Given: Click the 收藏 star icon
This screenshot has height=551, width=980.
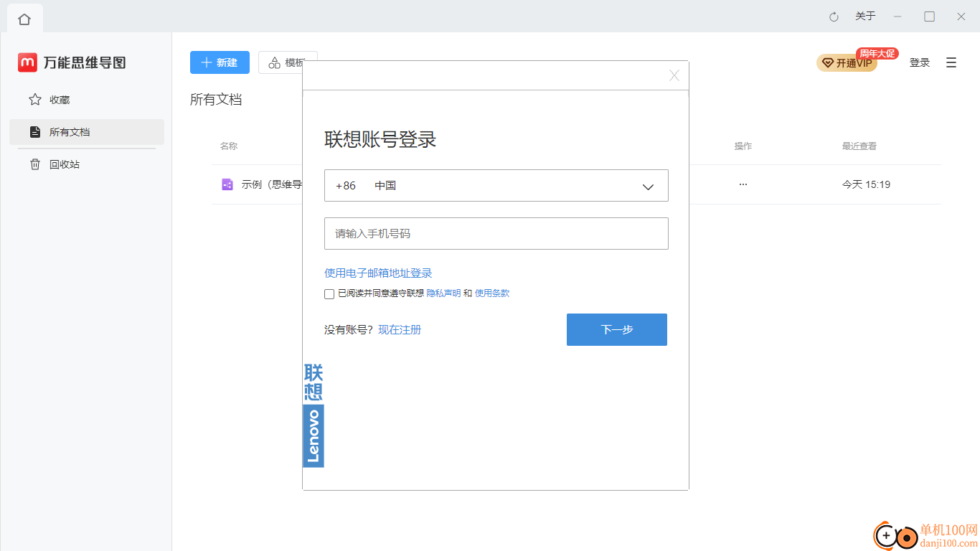Looking at the screenshot, I should point(34,100).
